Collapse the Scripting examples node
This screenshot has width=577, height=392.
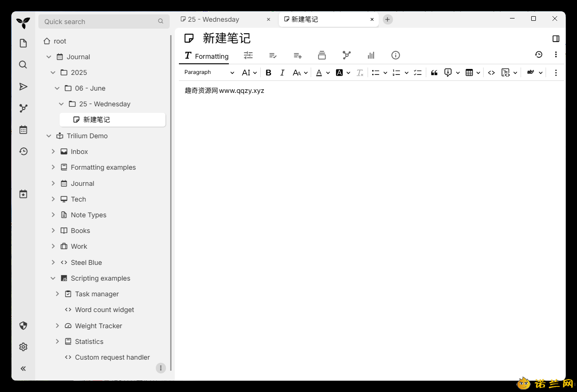coord(53,278)
